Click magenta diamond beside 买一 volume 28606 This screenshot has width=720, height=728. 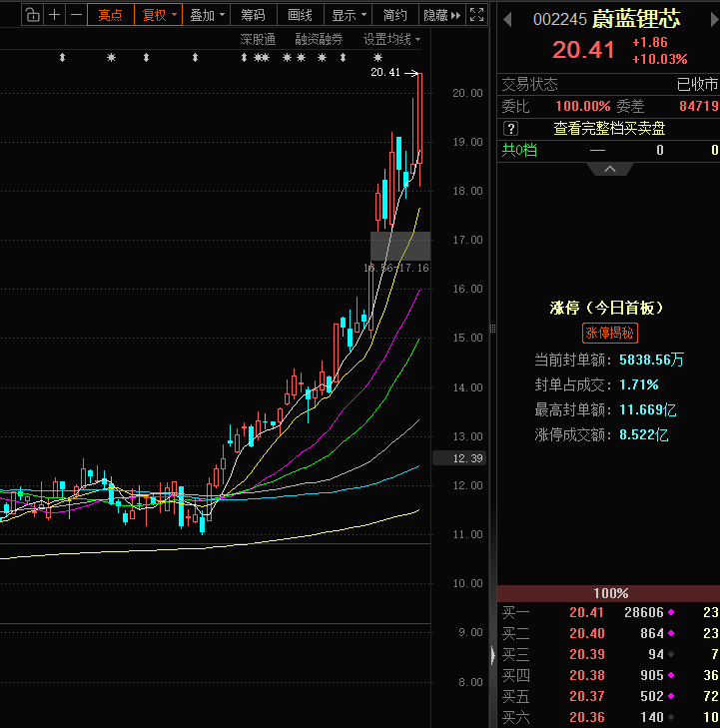tap(671, 612)
